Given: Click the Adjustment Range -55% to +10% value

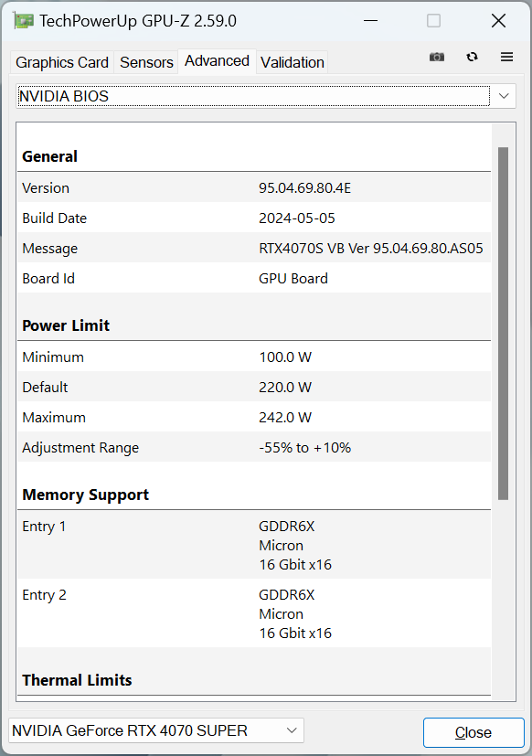Looking at the screenshot, I should coord(304,448).
